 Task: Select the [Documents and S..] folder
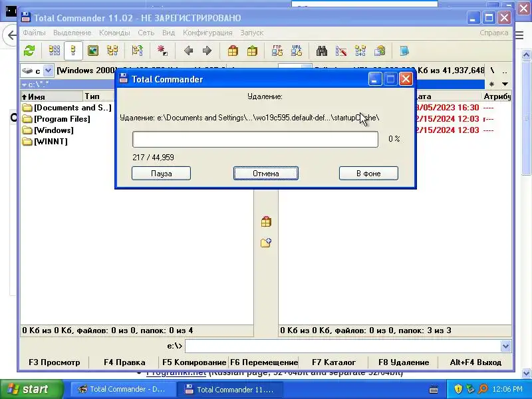coord(67,108)
